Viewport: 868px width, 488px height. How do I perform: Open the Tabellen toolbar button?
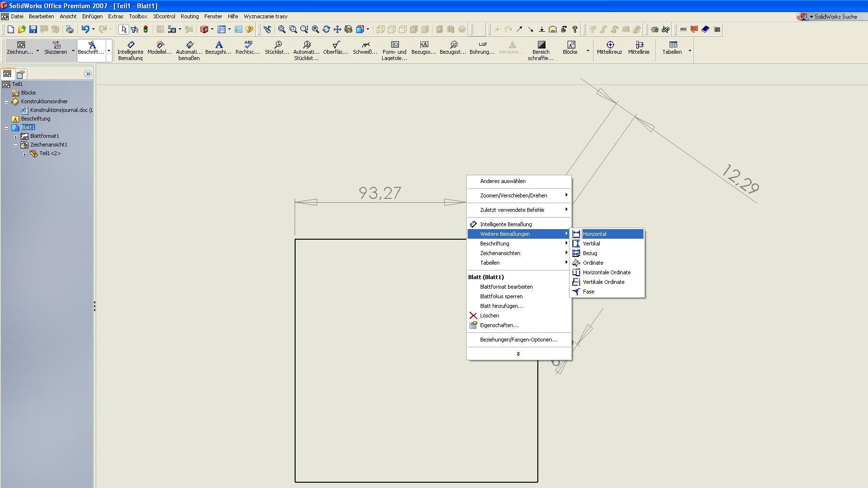coord(672,48)
